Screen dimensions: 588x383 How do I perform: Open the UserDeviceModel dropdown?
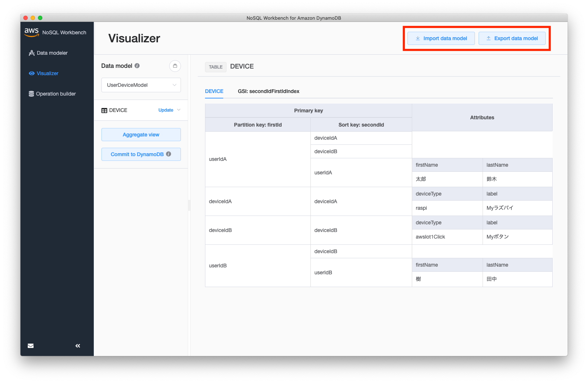pos(141,85)
